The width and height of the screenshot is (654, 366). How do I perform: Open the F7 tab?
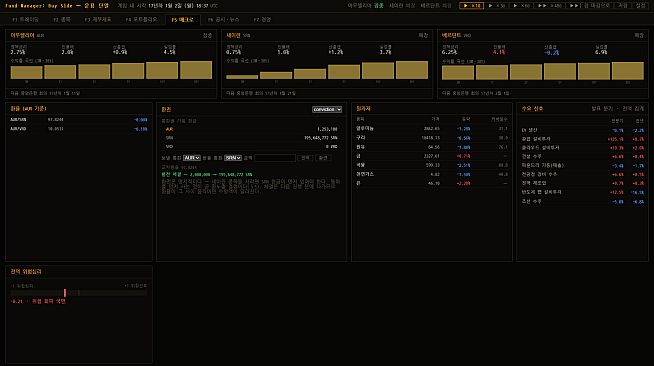click(x=262, y=20)
